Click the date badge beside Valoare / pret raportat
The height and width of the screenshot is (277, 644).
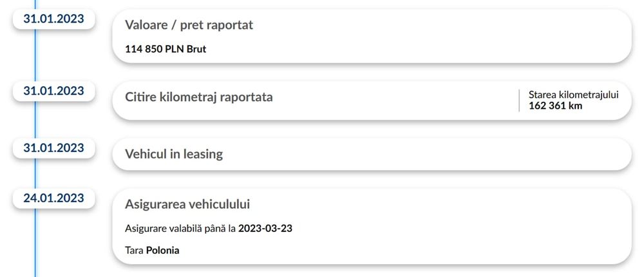point(53,19)
